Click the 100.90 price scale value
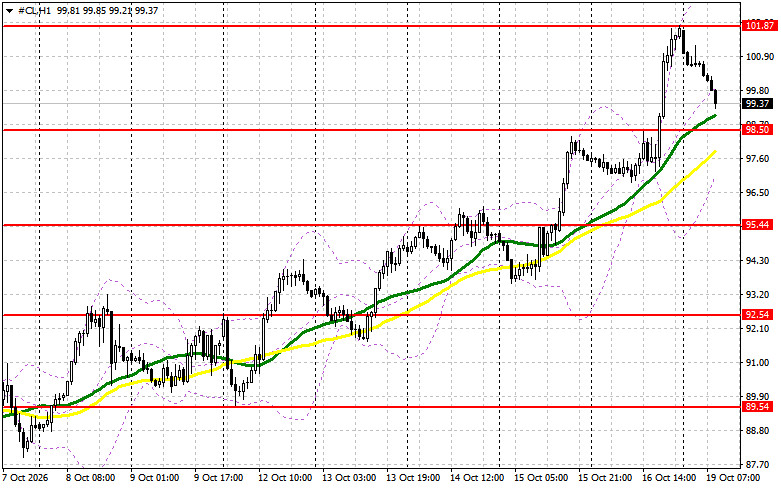This screenshot has height=489, width=781. (x=760, y=56)
